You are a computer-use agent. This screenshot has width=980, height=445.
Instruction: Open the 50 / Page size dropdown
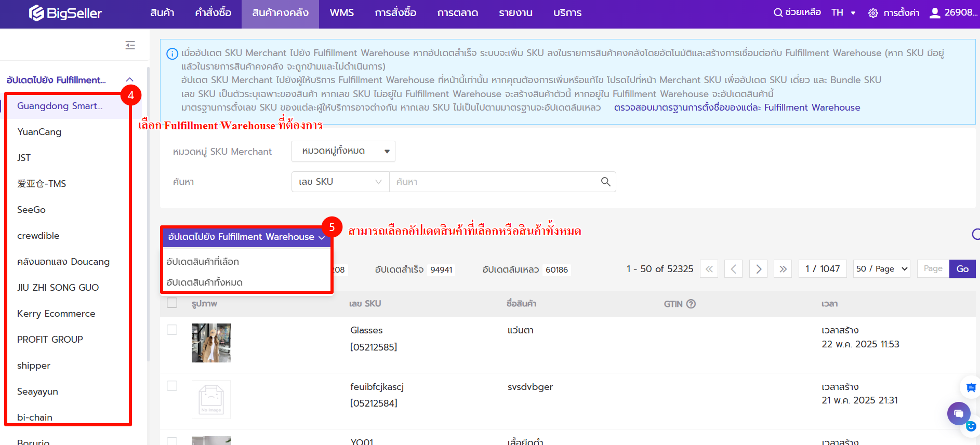[881, 269]
